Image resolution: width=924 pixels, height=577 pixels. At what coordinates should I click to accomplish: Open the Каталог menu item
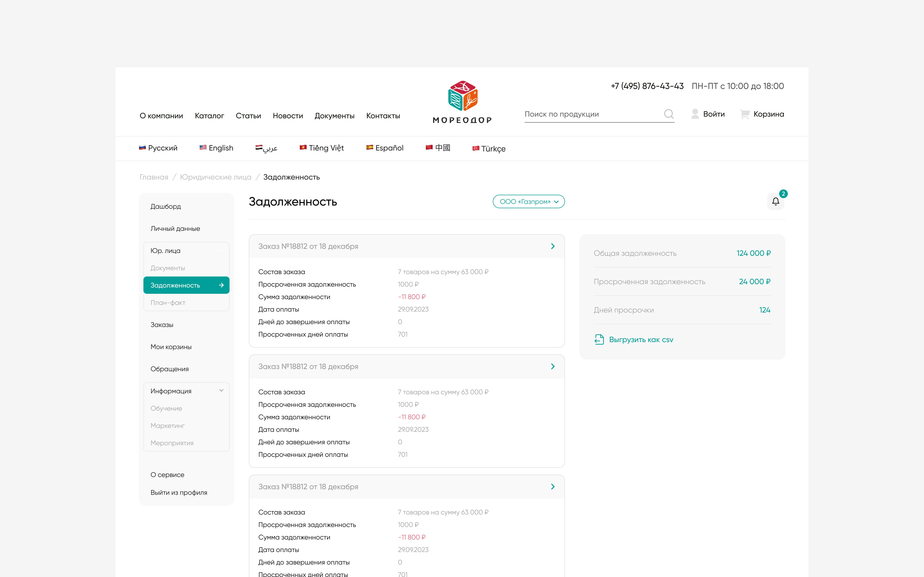tap(209, 116)
